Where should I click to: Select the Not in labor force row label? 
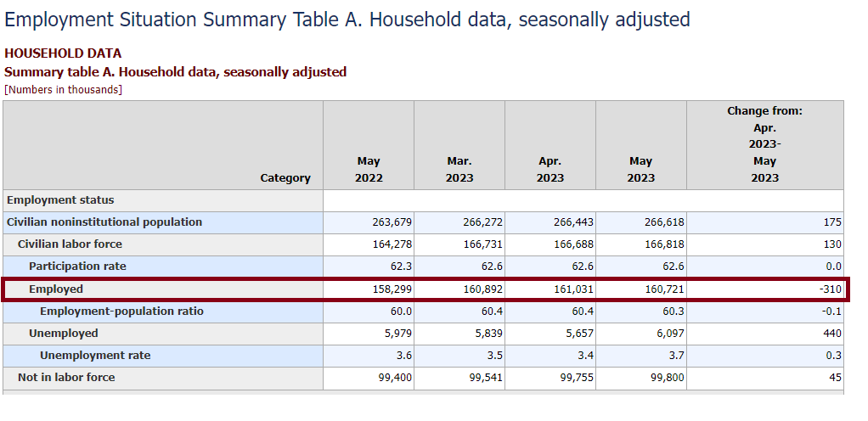66,378
